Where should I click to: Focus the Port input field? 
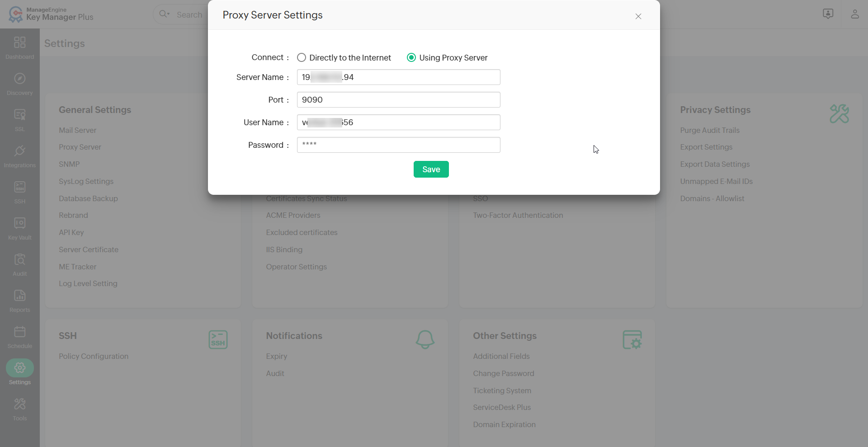pos(398,100)
